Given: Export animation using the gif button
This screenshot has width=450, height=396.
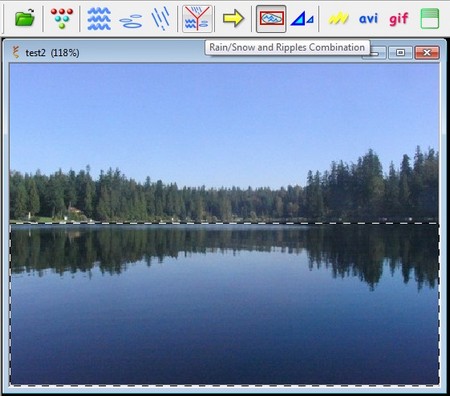Looking at the screenshot, I should (398, 19).
